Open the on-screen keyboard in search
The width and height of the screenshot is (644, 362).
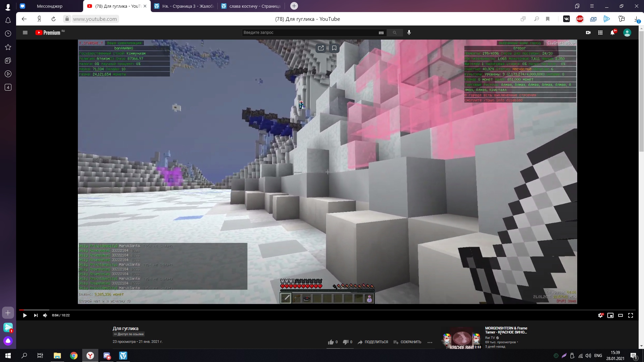[x=381, y=33]
